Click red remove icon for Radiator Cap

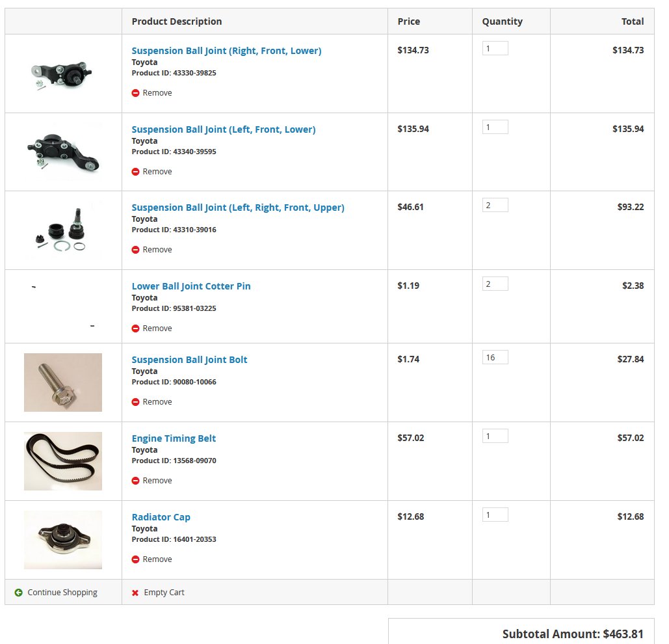[135, 559]
